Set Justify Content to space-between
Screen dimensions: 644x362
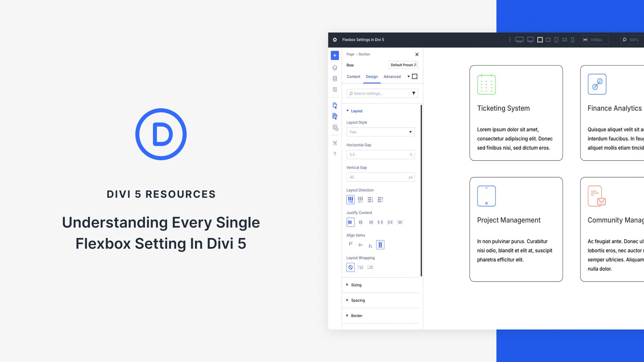click(380, 222)
